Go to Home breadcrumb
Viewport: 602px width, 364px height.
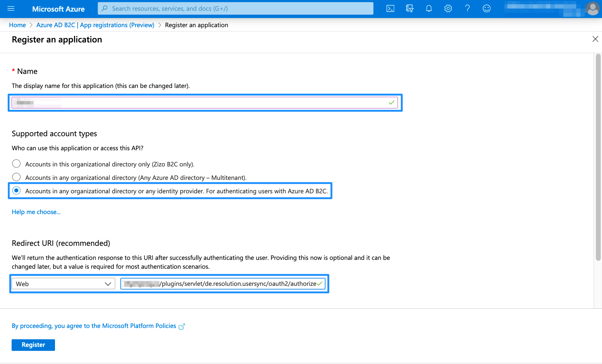coord(17,25)
